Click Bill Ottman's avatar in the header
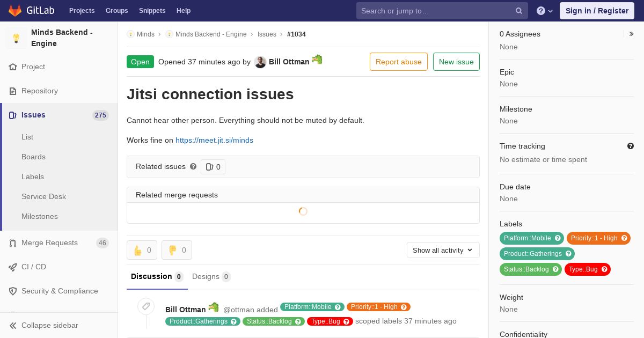The height and width of the screenshot is (338, 644). point(260,62)
